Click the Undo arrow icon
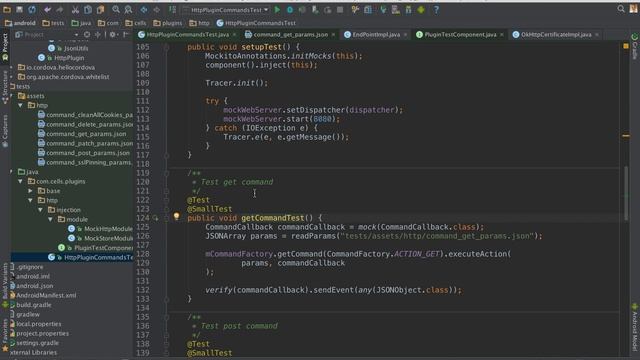 [x=48, y=9]
